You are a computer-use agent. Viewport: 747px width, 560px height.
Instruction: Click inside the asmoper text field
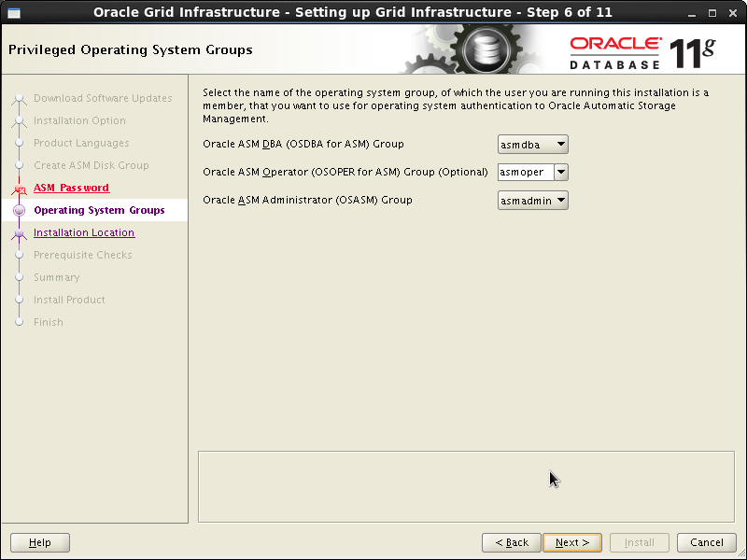tap(526, 172)
